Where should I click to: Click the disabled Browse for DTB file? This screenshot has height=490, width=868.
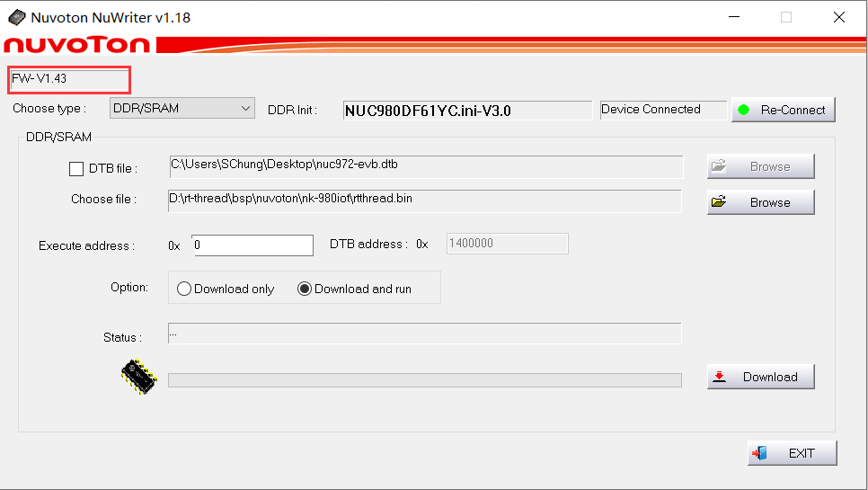point(760,166)
